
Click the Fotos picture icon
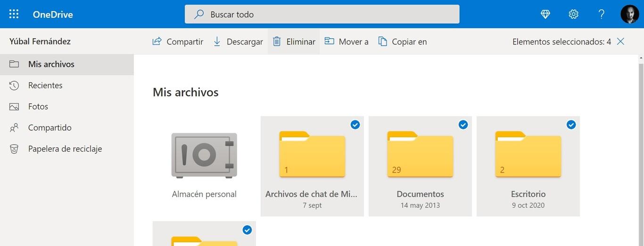coord(14,106)
